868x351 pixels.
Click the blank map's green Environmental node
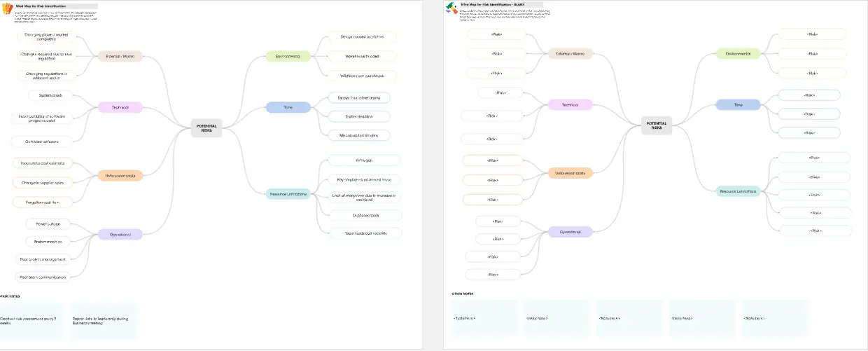(x=738, y=53)
